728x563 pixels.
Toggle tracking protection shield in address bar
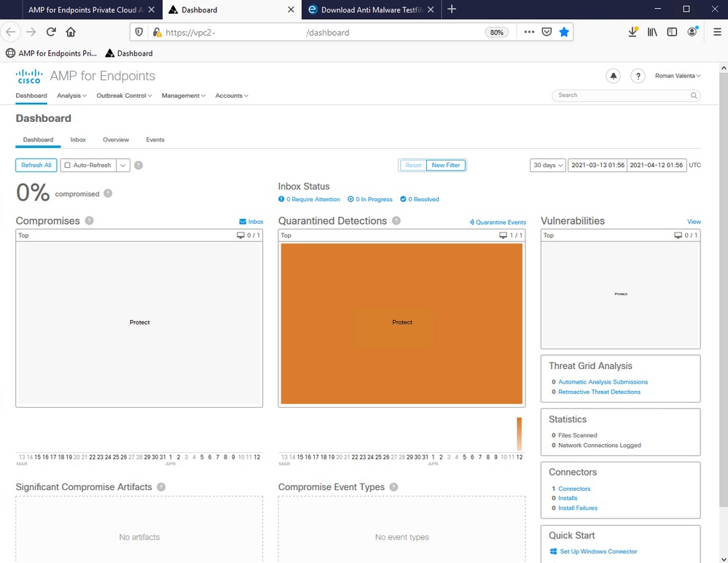tap(138, 32)
